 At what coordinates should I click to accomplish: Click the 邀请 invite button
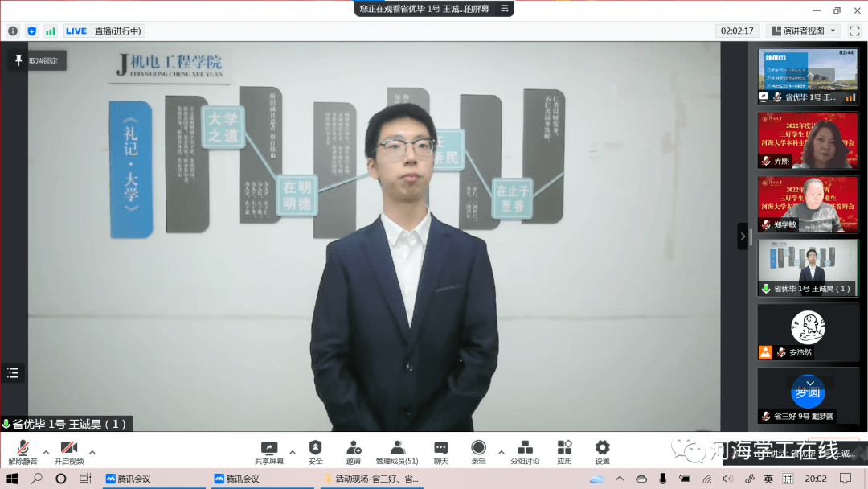click(354, 450)
